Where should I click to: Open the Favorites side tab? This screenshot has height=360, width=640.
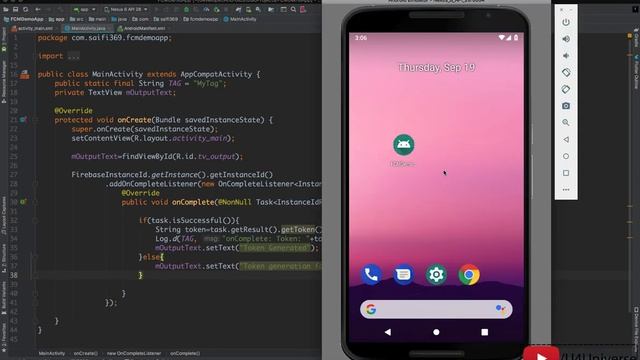pos(4,337)
